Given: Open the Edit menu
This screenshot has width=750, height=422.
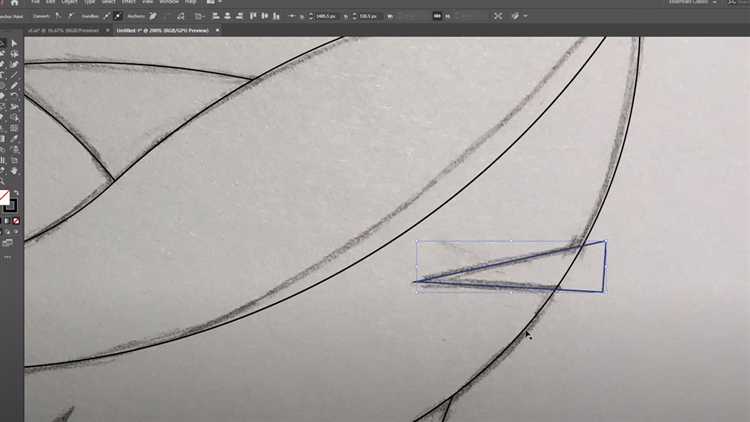Looking at the screenshot, I should pyautogui.click(x=50, y=2).
